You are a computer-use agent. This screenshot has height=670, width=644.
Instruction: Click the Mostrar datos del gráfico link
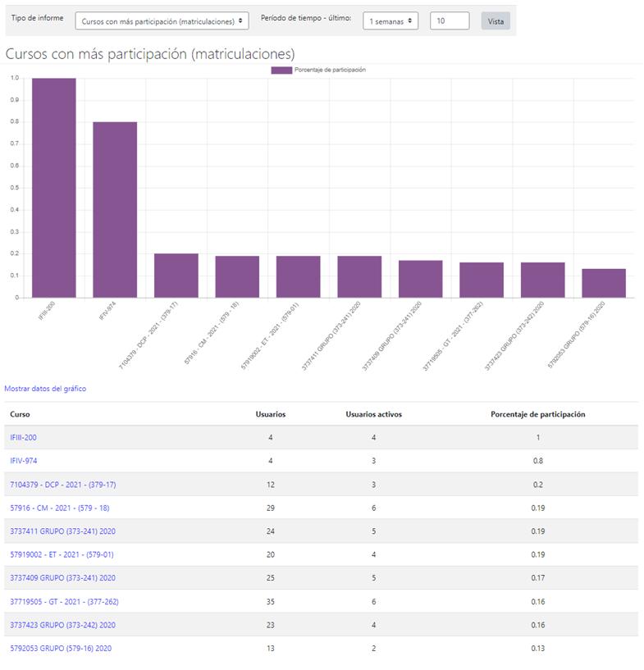(45, 389)
